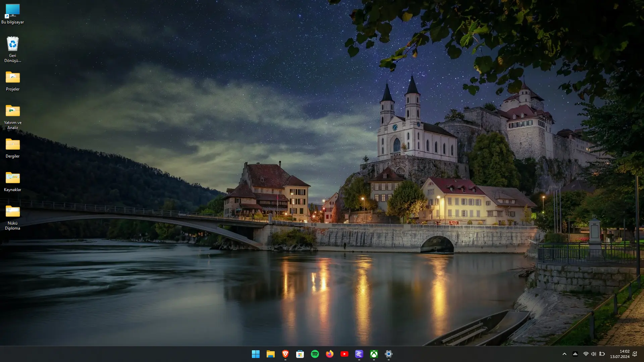Select the Projeler folder

12,81
